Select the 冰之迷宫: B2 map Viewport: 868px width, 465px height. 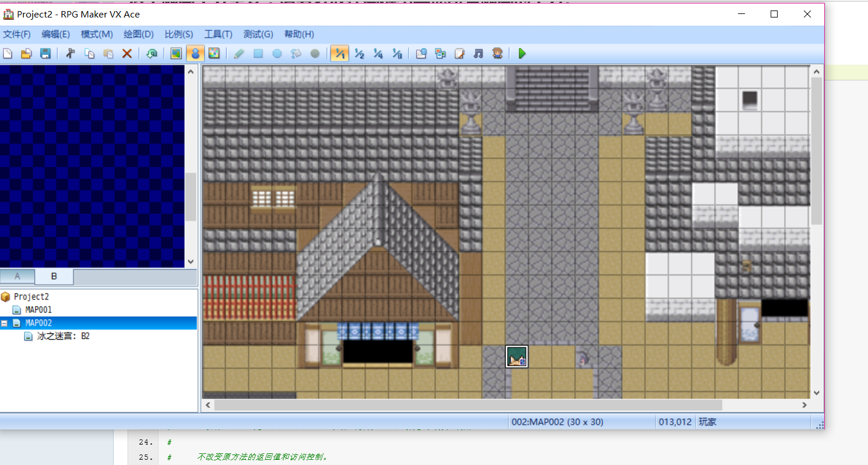[x=63, y=336]
